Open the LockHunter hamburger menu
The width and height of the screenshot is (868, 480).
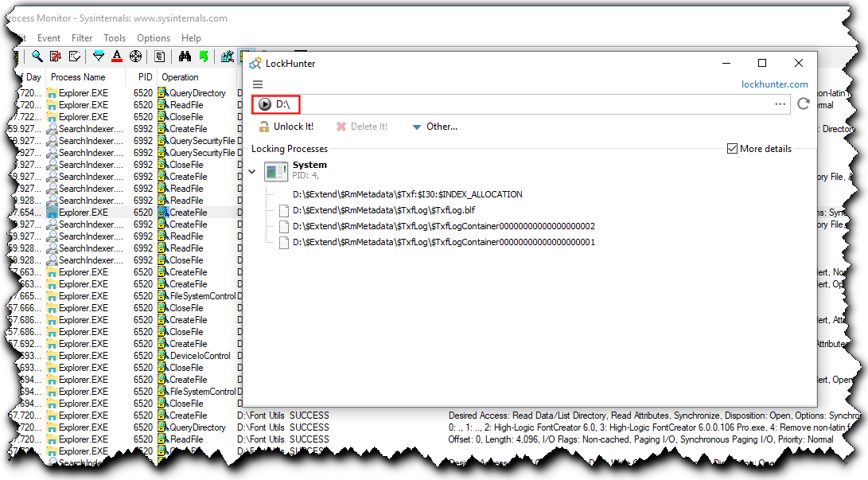coord(257,84)
